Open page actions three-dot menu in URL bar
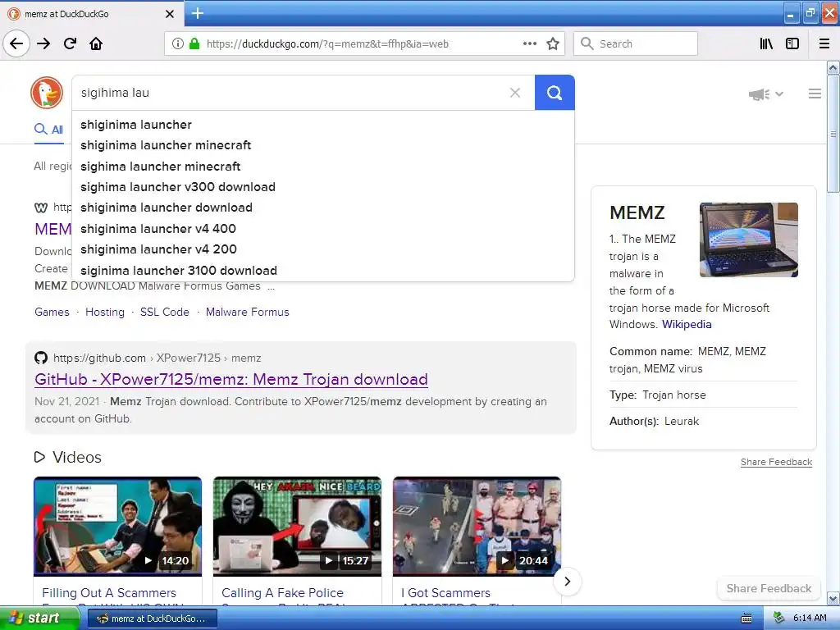Screen dimensions: 840x630 coord(529,43)
